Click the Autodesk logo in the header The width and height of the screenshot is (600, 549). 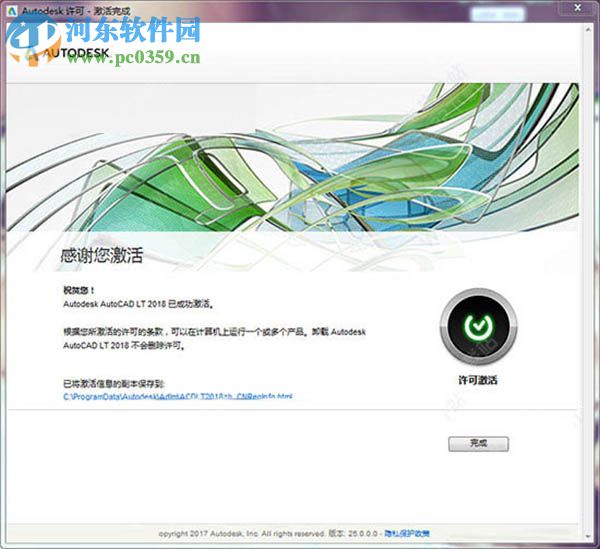(x=68, y=53)
